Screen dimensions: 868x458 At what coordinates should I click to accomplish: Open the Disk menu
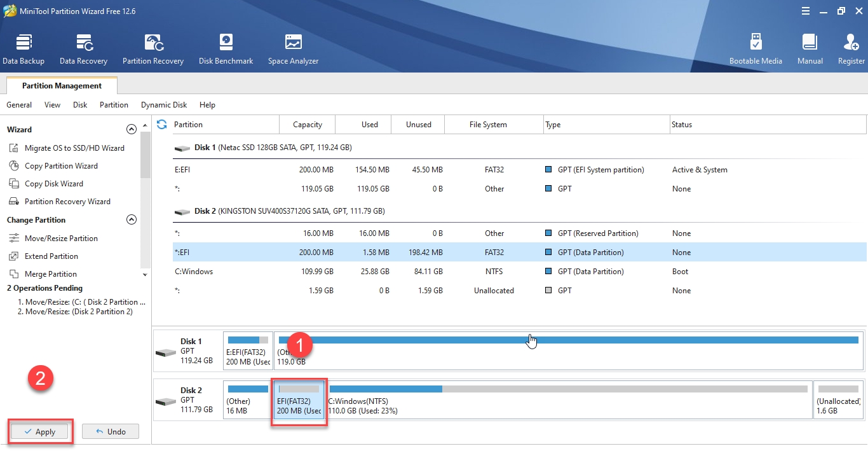point(80,105)
